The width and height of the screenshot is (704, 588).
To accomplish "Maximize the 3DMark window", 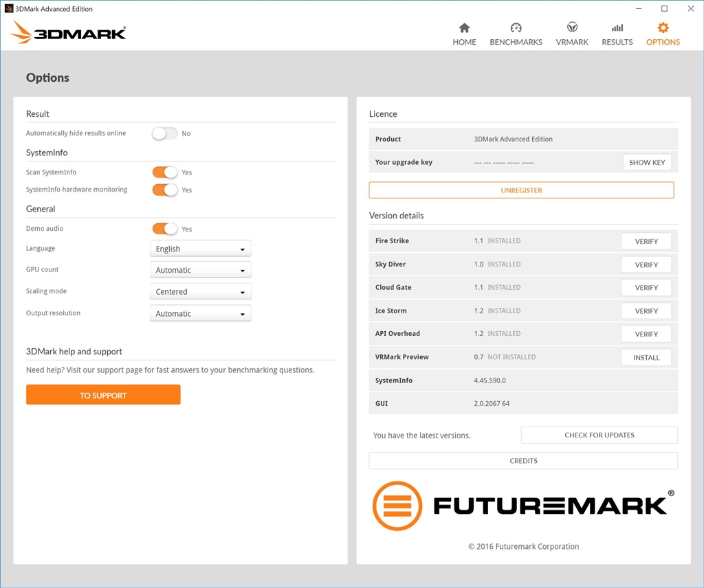I will tap(665, 8).
